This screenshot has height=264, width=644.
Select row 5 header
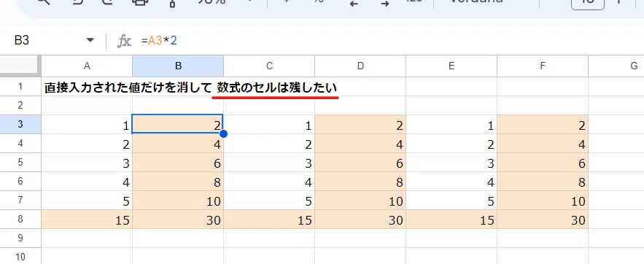(x=20, y=162)
